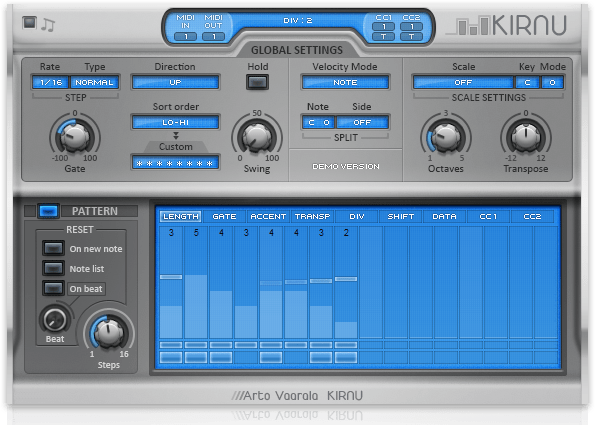Click the Swing knob
595x425 pixels.
257,137
